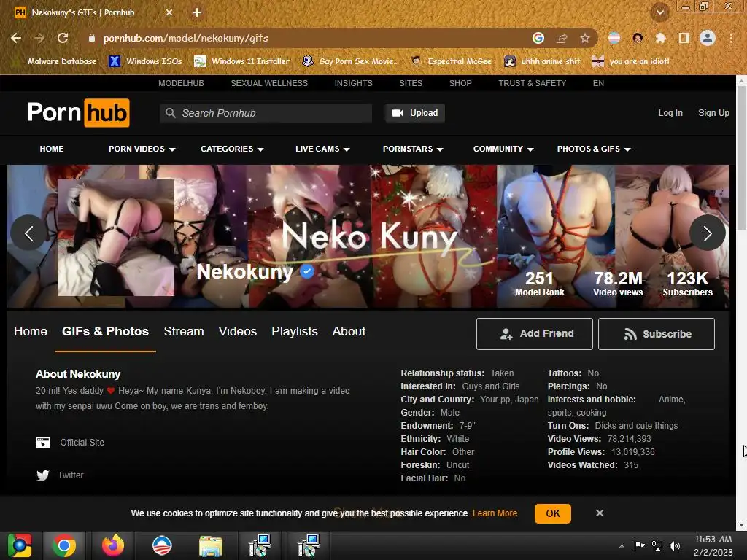Screen dimensions: 747x560
Task: Click the site logo in the header
Action: tap(79, 113)
